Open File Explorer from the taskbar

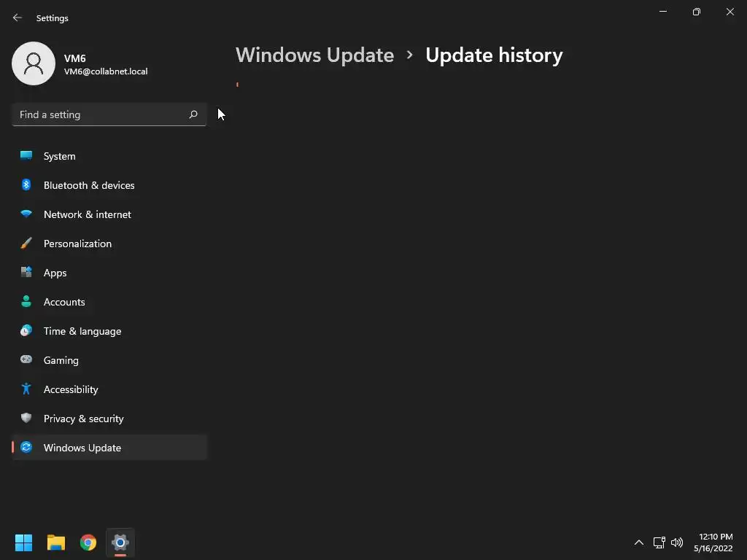click(55, 542)
